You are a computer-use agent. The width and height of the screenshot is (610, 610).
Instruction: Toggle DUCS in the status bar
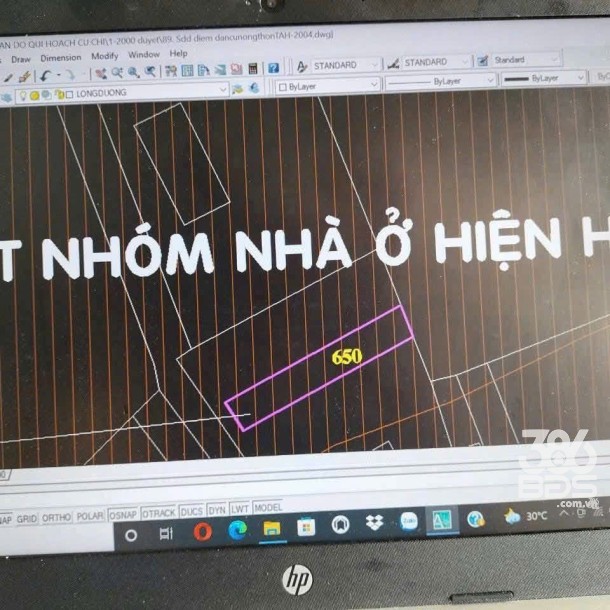click(x=192, y=512)
